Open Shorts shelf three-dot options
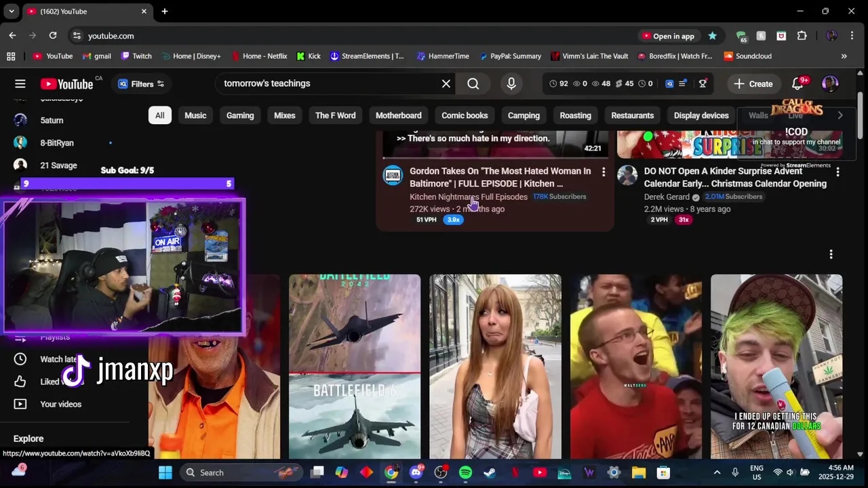The height and width of the screenshot is (488, 868). tap(831, 254)
